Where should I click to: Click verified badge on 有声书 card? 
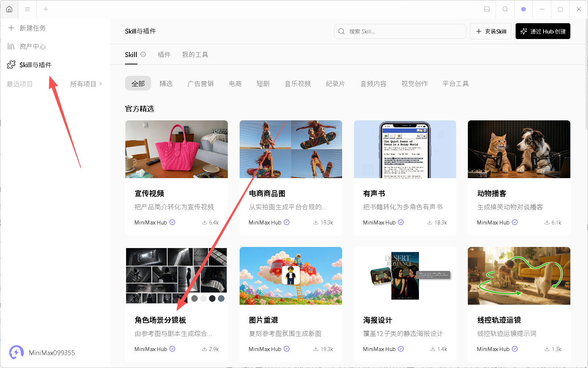click(x=401, y=222)
